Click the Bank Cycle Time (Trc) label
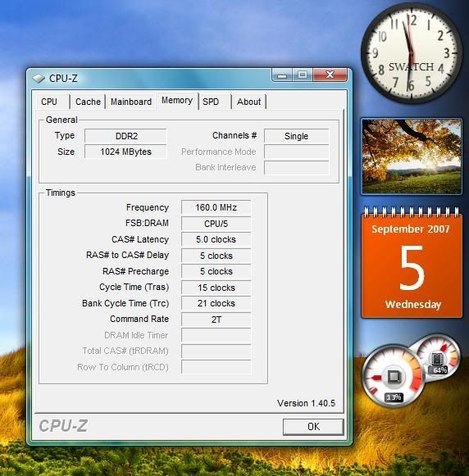The image size is (469, 476). (125, 303)
